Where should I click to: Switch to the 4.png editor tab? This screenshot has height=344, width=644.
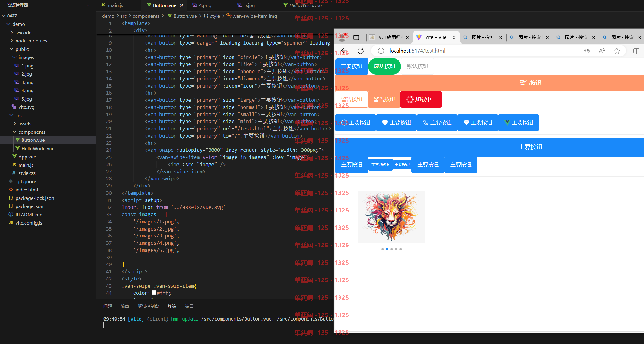click(205, 5)
